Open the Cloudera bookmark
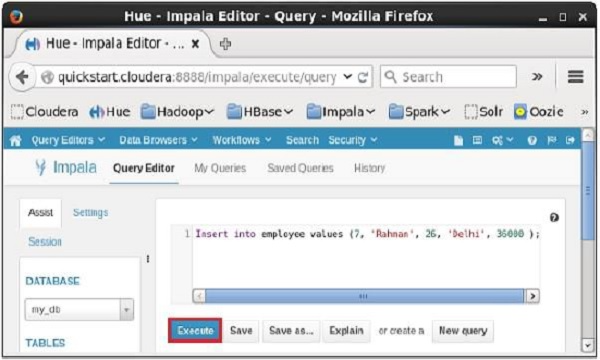Image resolution: width=600 pixels, height=360 pixels. coord(44,112)
